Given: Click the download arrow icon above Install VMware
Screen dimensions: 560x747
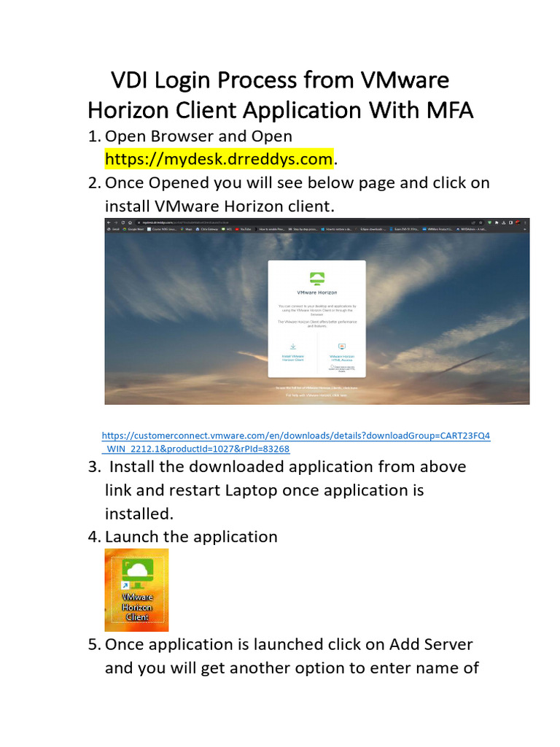Looking at the screenshot, I should (x=293, y=347).
